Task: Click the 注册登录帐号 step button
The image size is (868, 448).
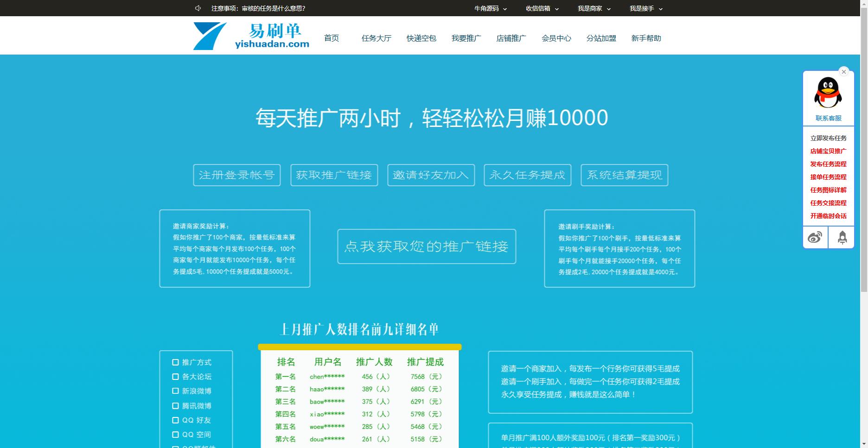Action: (x=237, y=175)
